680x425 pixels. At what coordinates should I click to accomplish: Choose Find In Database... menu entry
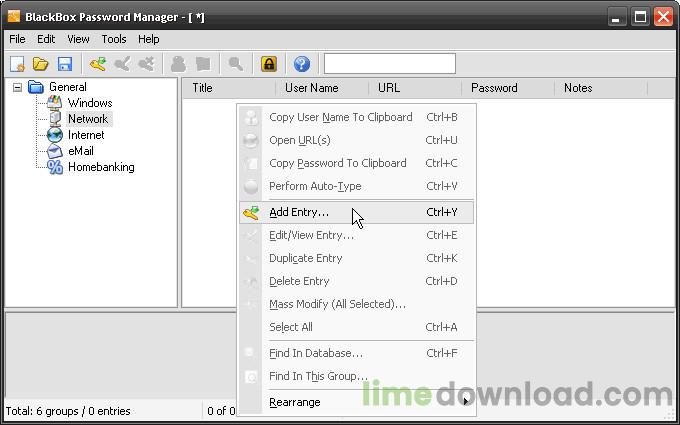pyautogui.click(x=356, y=353)
